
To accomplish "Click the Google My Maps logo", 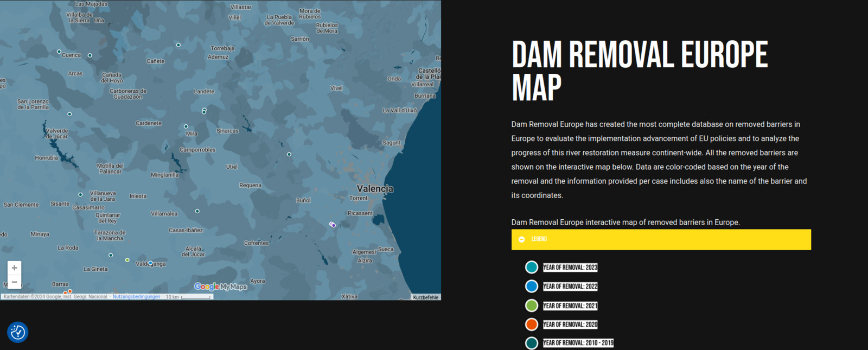I will [220, 287].
